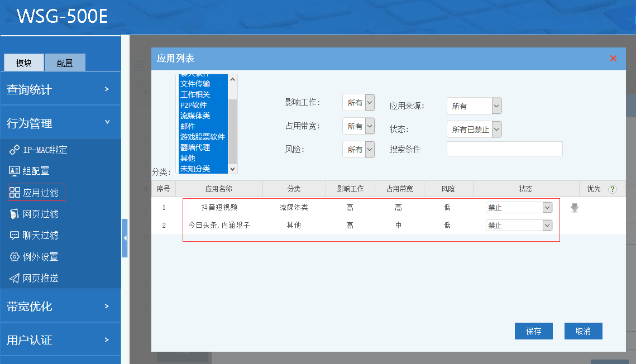636x364 pixels.
Task: Click priority down arrow for 抖音短视频
Action: [x=574, y=208]
